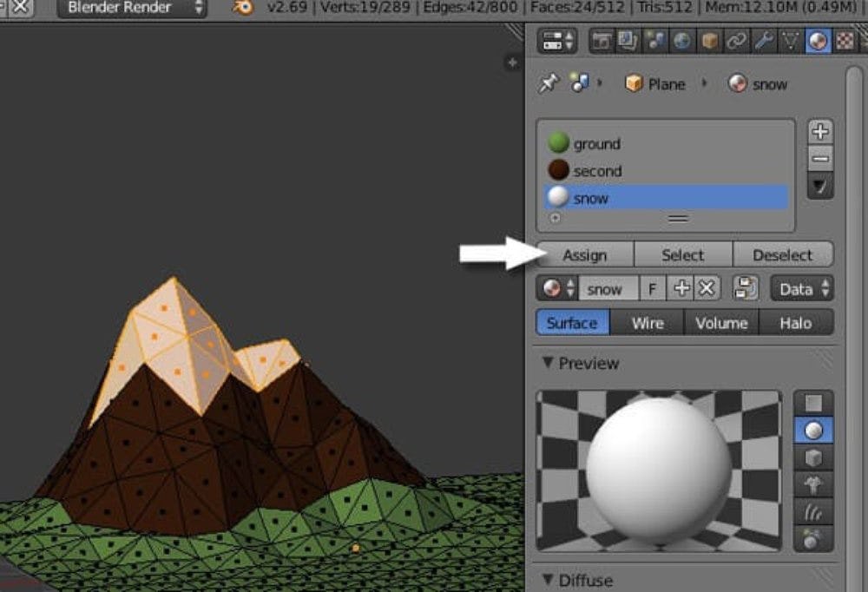Open the node-tree icon beside the material name

tap(744, 289)
